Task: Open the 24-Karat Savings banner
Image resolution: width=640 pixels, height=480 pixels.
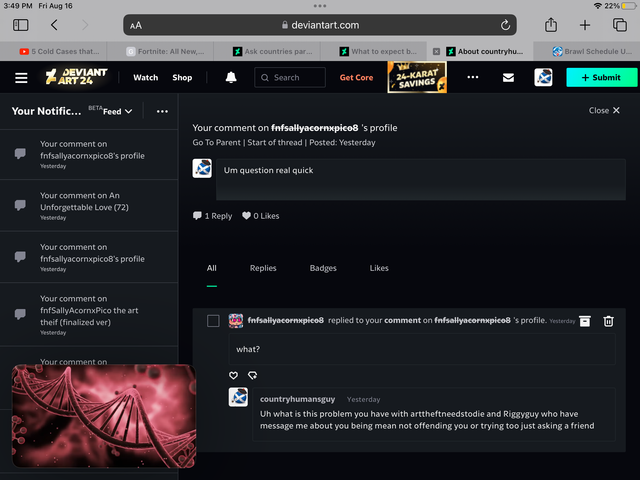Action: [x=417, y=77]
